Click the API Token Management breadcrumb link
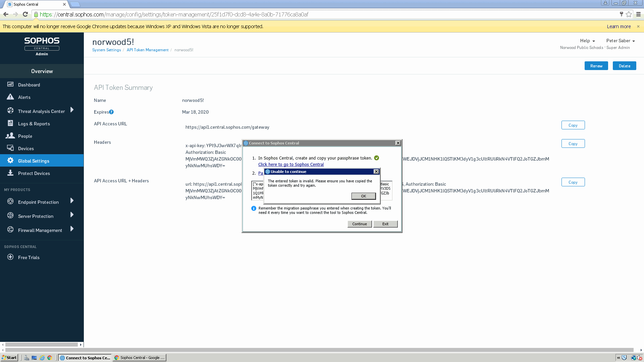This screenshot has height=362, width=644. coord(148,50)
